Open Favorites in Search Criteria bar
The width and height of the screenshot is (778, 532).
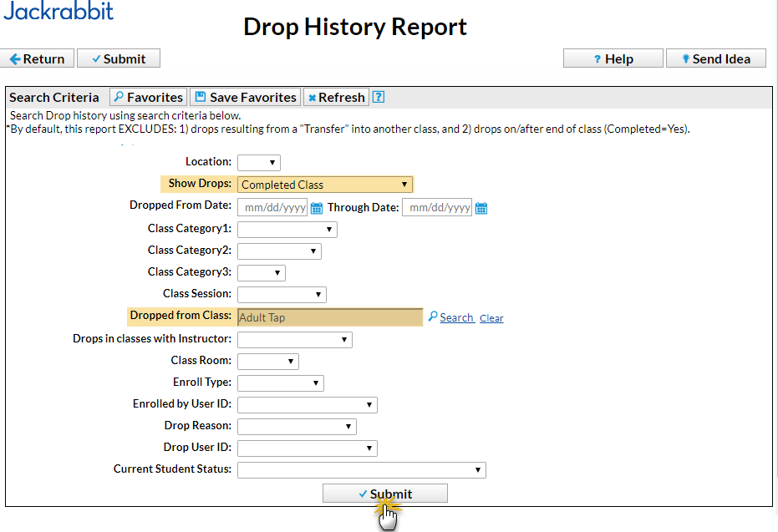149,97
